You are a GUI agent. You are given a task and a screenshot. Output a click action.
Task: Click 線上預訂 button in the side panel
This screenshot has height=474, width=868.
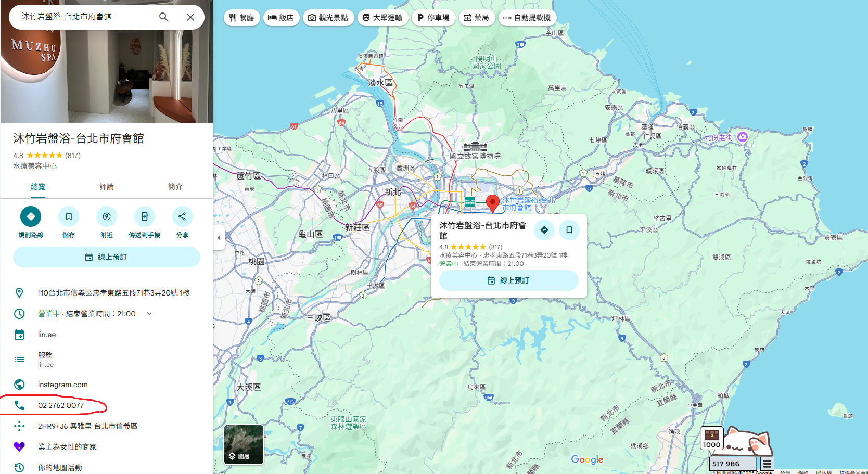pyautogui.click(x=107, y=257)
